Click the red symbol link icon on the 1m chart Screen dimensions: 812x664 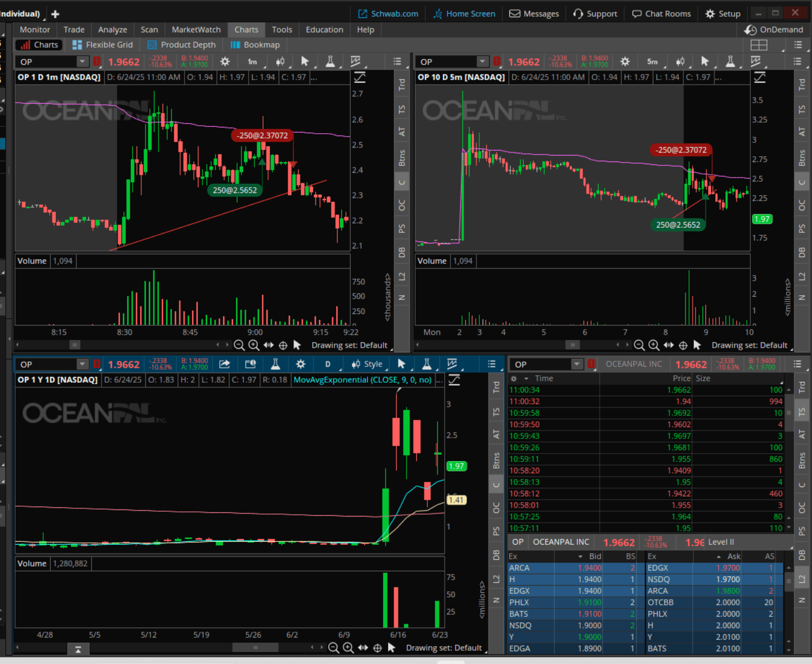tap(97, 61)
